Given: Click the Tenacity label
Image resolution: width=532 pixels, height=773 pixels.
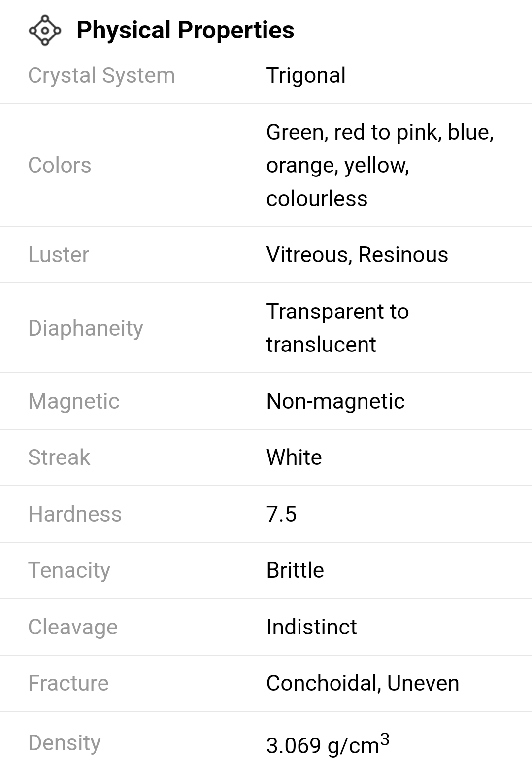Looking at the screenshot, I should 69,570.
